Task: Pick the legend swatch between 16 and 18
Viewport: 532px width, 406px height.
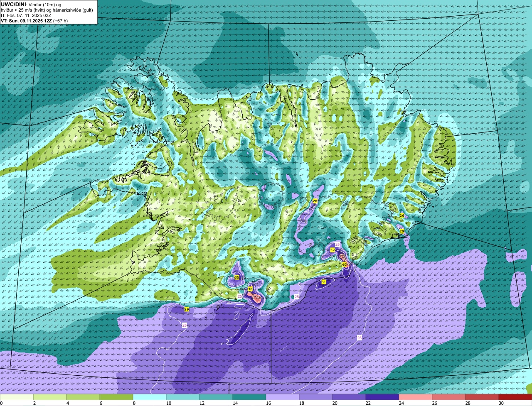Action: tap(283, 397)
